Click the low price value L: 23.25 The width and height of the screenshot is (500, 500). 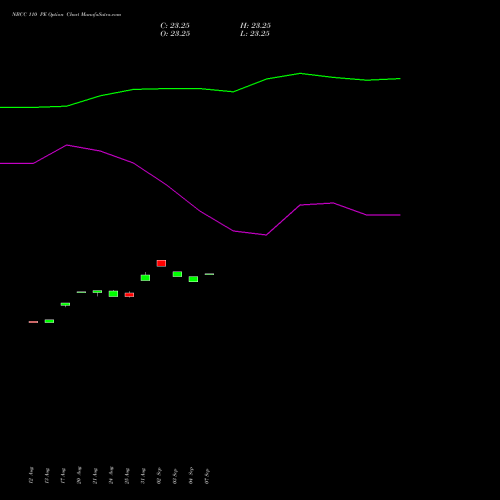[255, 34]
